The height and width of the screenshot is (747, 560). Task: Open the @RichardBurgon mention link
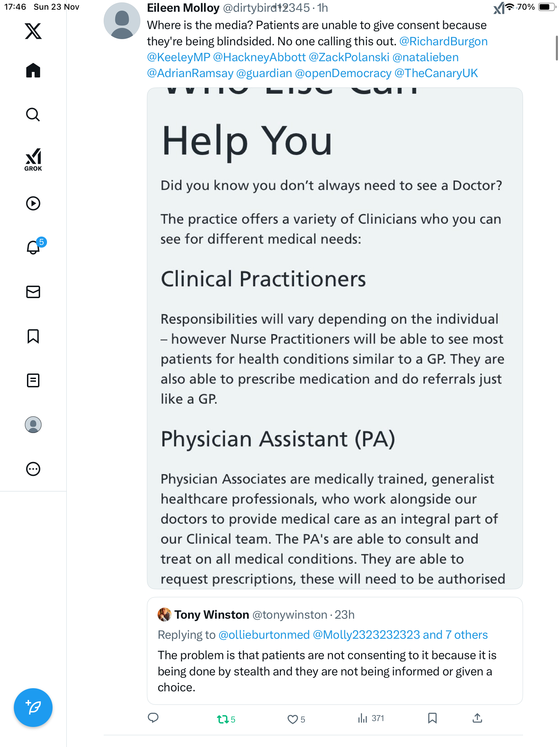(x=443, y=41)
